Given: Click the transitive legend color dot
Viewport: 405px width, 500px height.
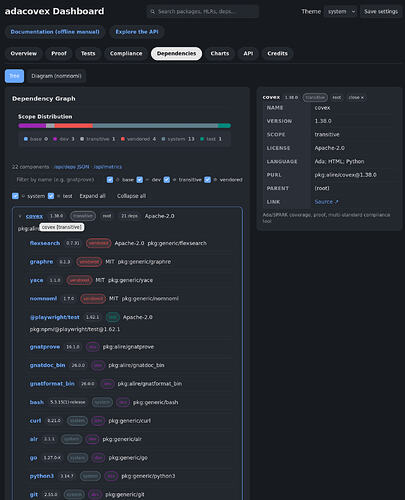Looking at the screenshot, I should [82, 139].
